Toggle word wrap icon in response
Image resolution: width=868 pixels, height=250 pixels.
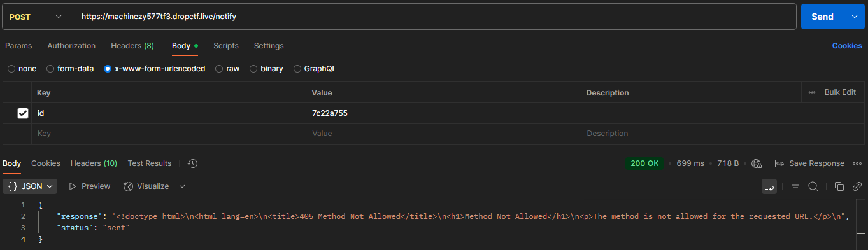click(769, 186)
